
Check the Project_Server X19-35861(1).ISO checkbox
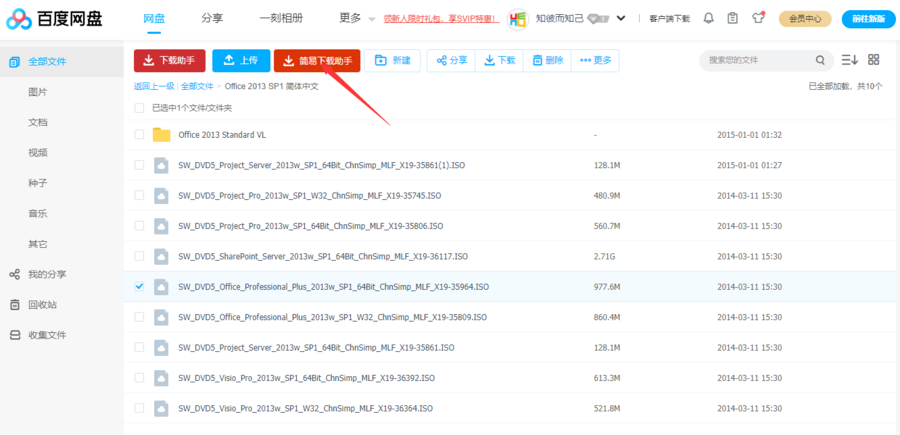pos(139,165)
